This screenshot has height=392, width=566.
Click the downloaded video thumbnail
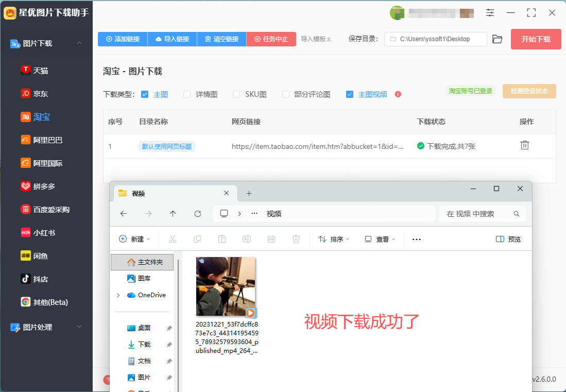pyautogui.click(x=226, y=286)
